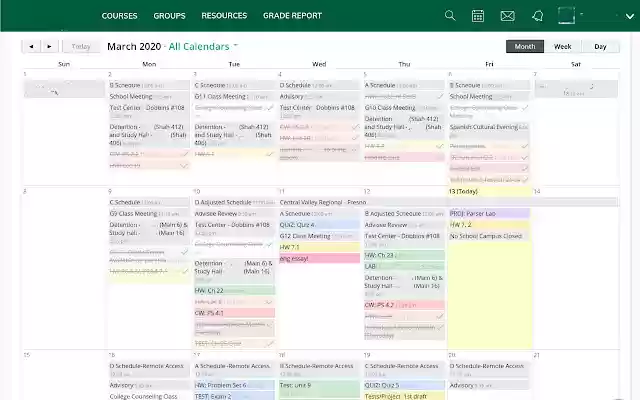Open B Adjusted Schedule event
Viewport: 640px width, 400px height.
click(404, 213)
